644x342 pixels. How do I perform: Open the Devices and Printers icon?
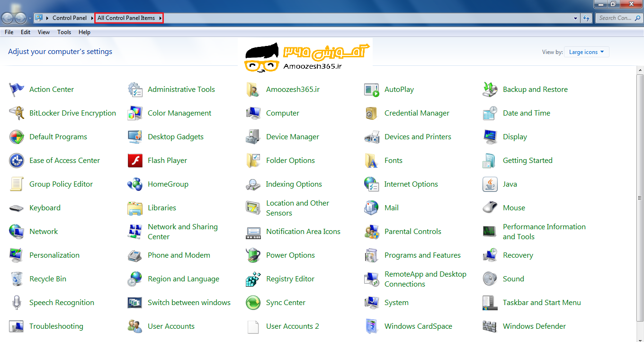coord(372,137)
